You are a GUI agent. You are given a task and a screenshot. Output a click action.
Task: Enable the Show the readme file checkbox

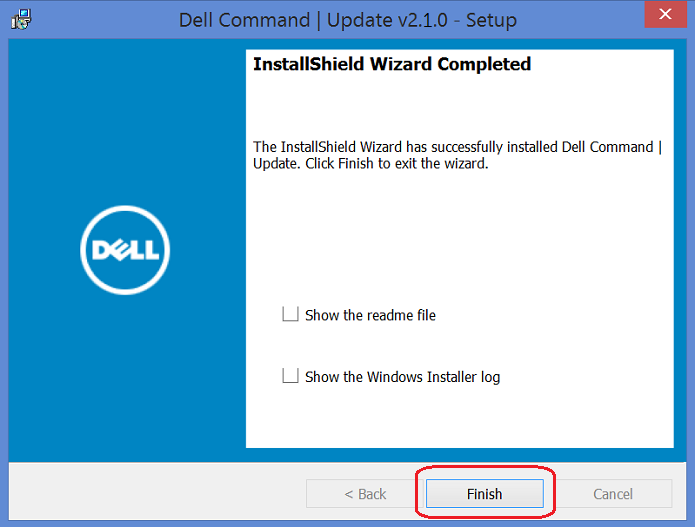click(x=290, y=314)
